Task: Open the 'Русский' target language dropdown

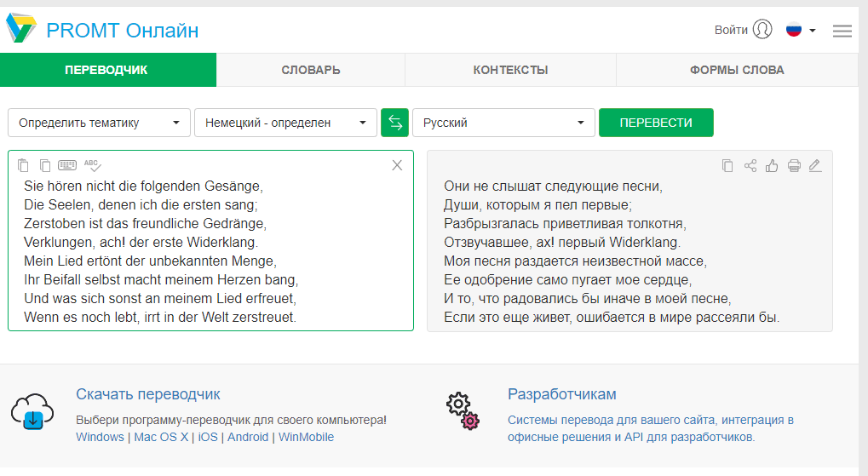Action: click(x=503, y=123)
